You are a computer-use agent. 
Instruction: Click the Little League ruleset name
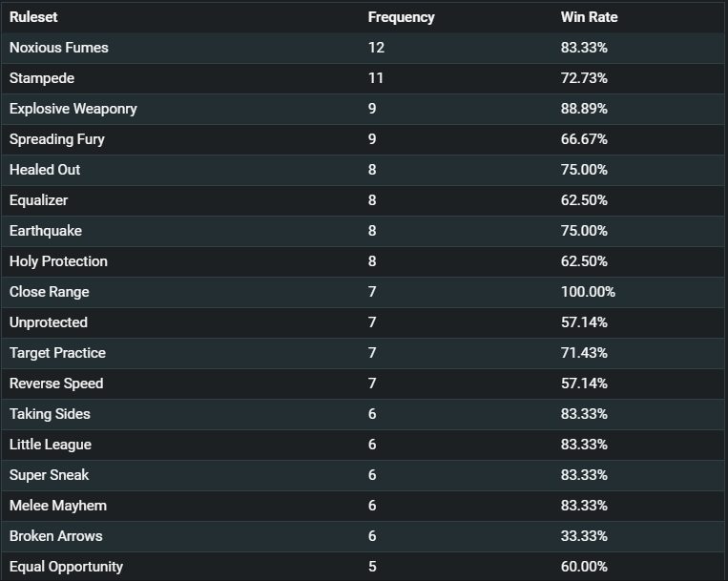51,445
